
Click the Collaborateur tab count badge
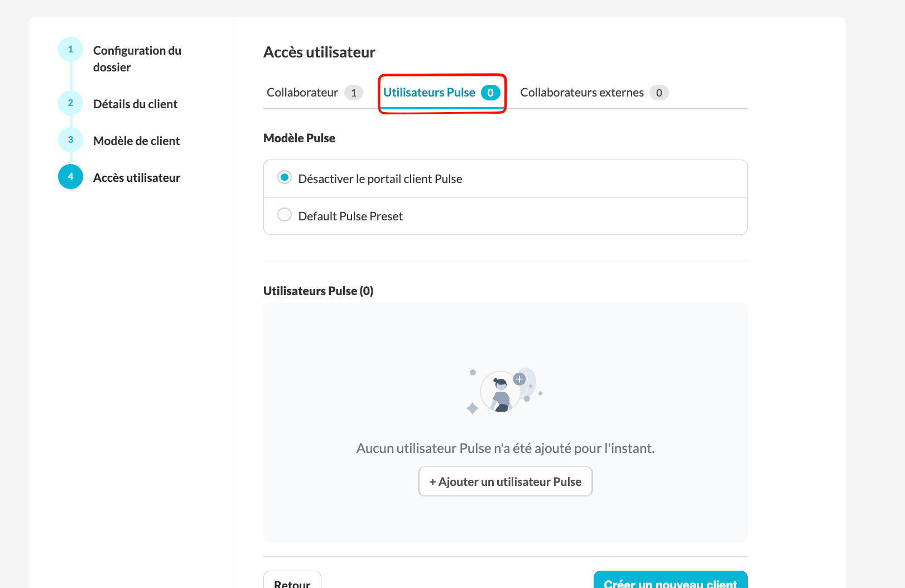[354, 93]
